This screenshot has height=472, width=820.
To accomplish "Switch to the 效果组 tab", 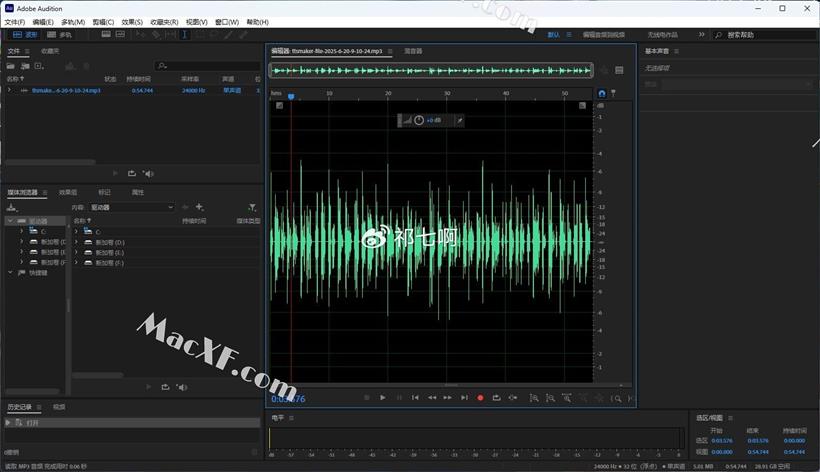I will pos(68,192).
